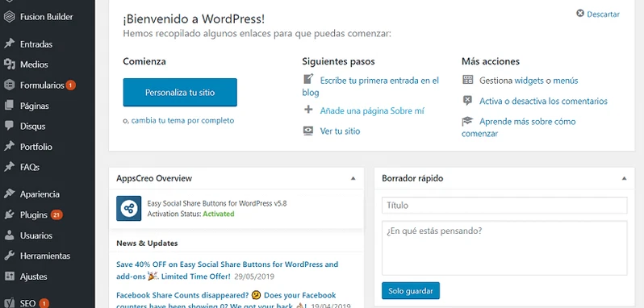Open Escribe tu primera entrada link

pyautogui.click(x=370, y=86)
